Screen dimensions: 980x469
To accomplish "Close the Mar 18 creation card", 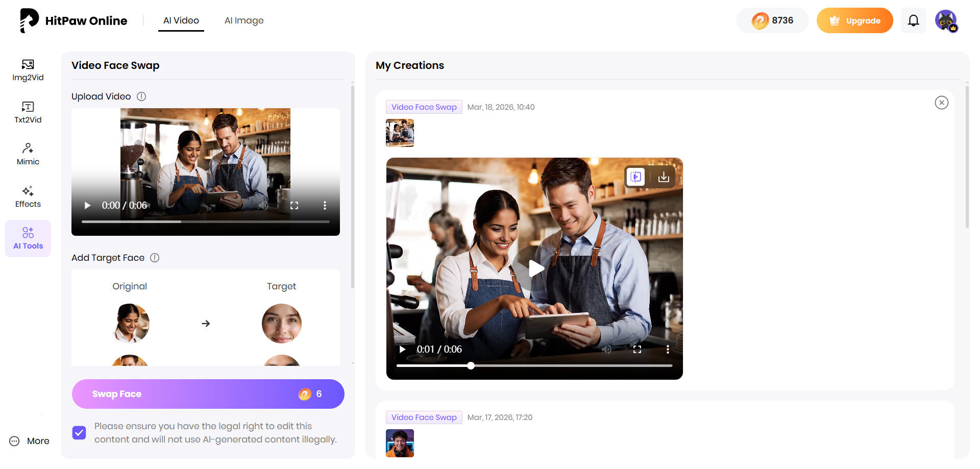I will [942, 103].
